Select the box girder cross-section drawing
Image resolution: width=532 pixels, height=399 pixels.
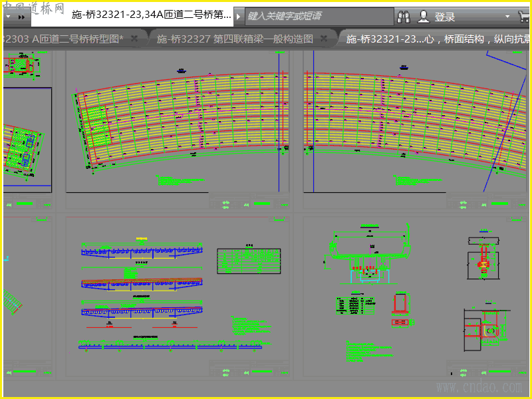click(x=368, y=254)
